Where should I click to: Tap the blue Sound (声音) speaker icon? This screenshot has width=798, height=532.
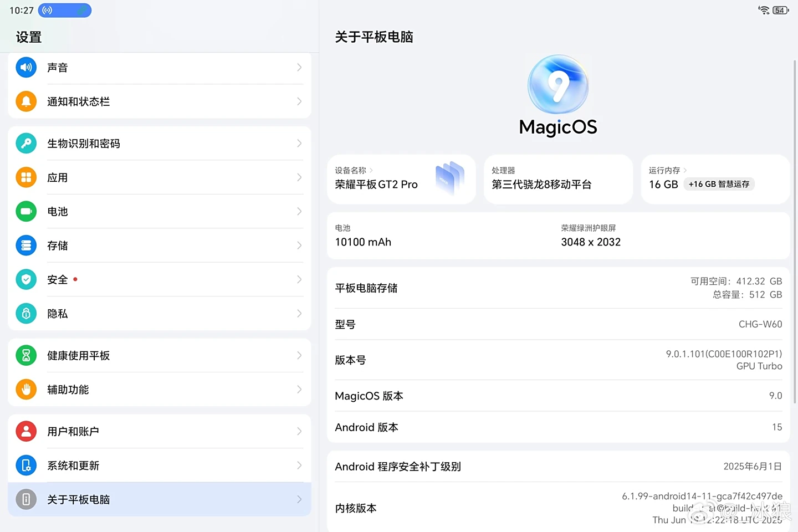click(x=26, y=68)
